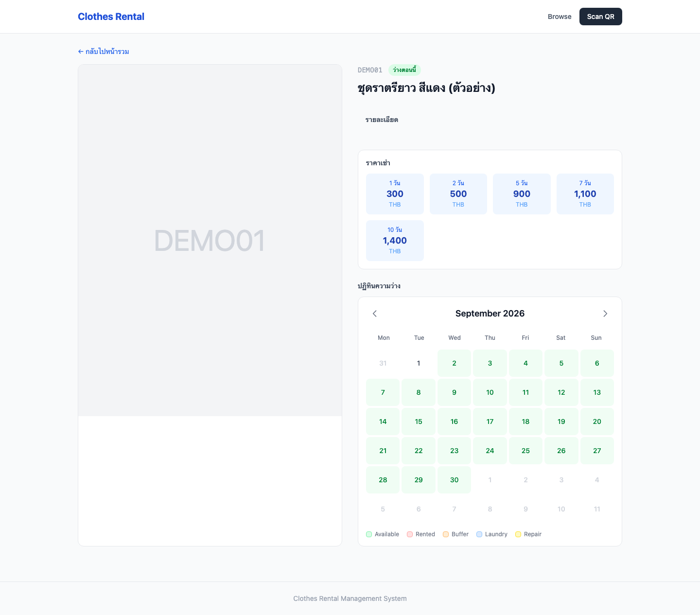Choose calendar date 20
The width and height of the screenshot is (700, 615).
[597, 422]
